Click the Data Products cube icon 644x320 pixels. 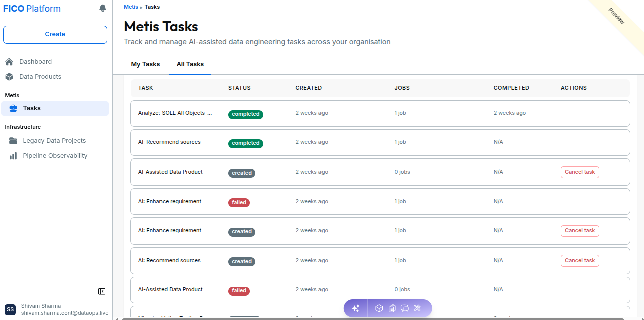coord(9,77)
